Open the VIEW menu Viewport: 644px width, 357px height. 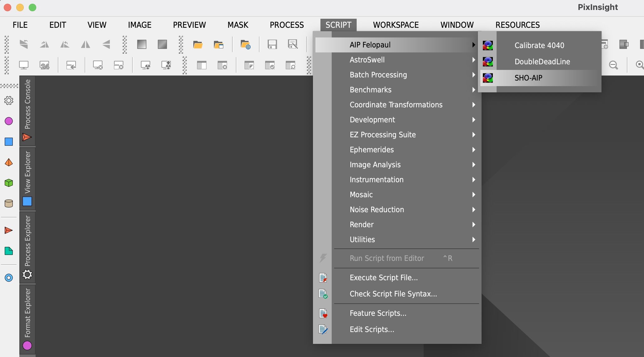pos(97,25)
